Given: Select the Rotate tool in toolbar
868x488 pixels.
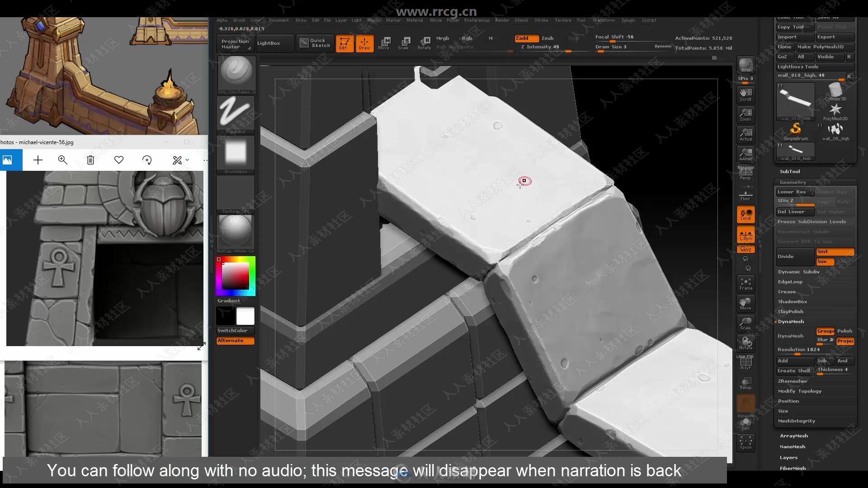Looking at the screenshot, I should 425,42.
